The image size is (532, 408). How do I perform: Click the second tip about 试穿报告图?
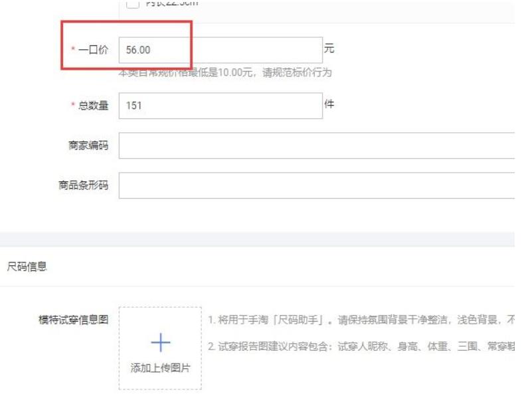(x=359, y=346)
